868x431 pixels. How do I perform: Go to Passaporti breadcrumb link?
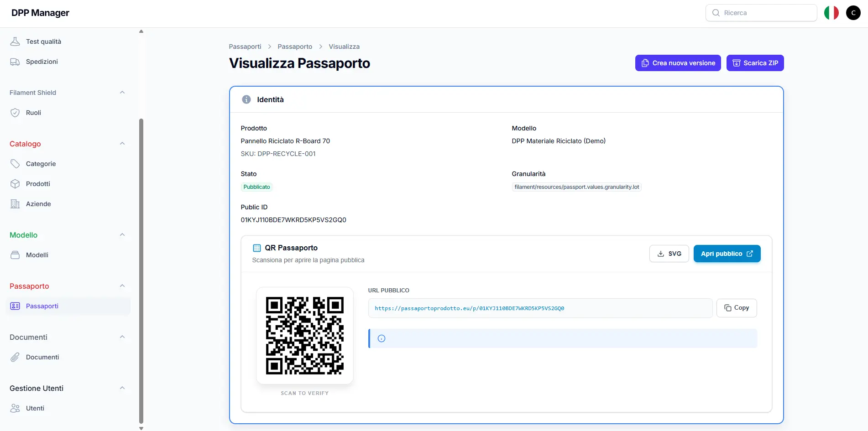pos(245,47)
